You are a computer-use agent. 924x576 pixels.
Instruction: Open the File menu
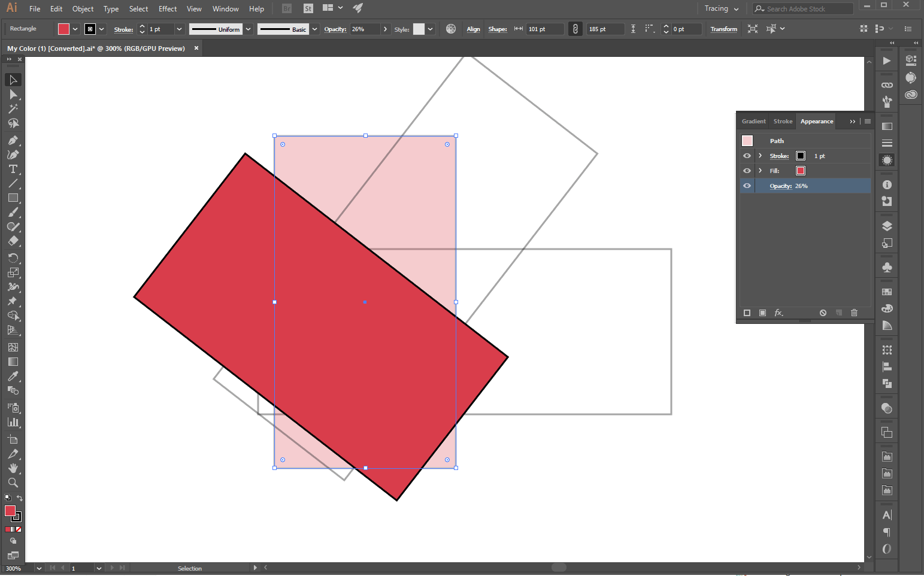point(35,8)
